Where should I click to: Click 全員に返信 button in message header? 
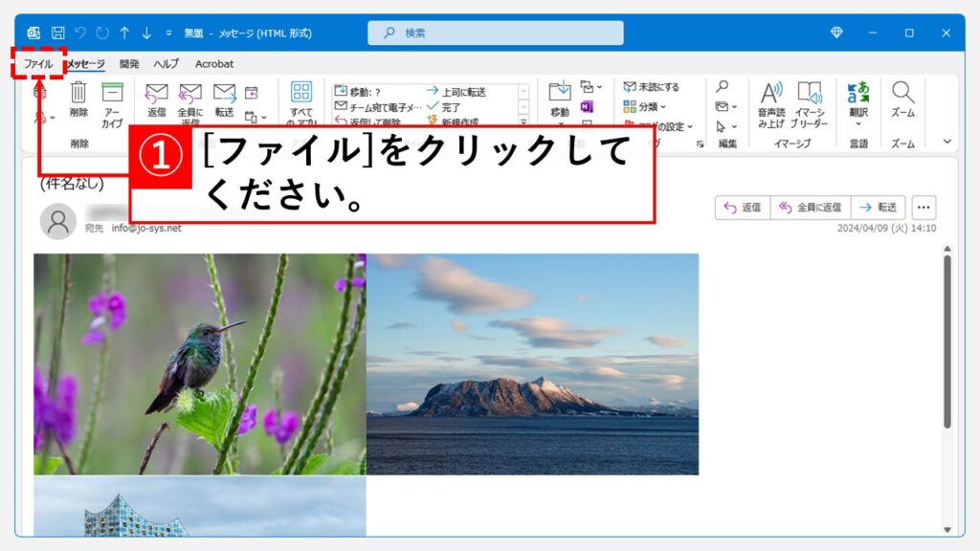click(x=810, y=208)
